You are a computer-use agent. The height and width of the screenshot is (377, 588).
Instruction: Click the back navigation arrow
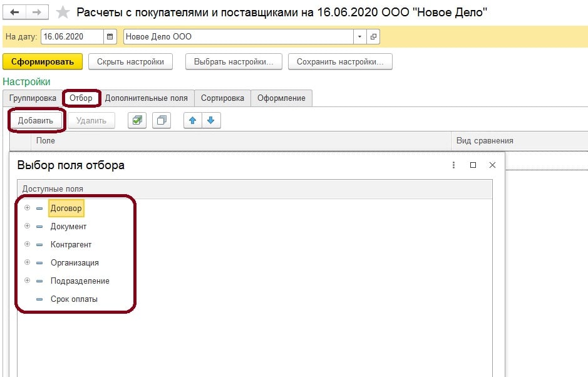(x=15, y=13)
